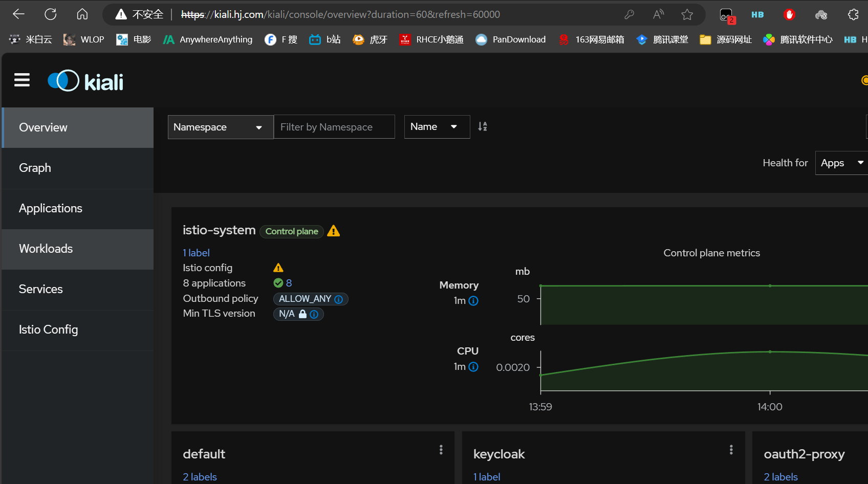Open the PanDownload bookmark

pyautogui.click(x=511, y=39)
